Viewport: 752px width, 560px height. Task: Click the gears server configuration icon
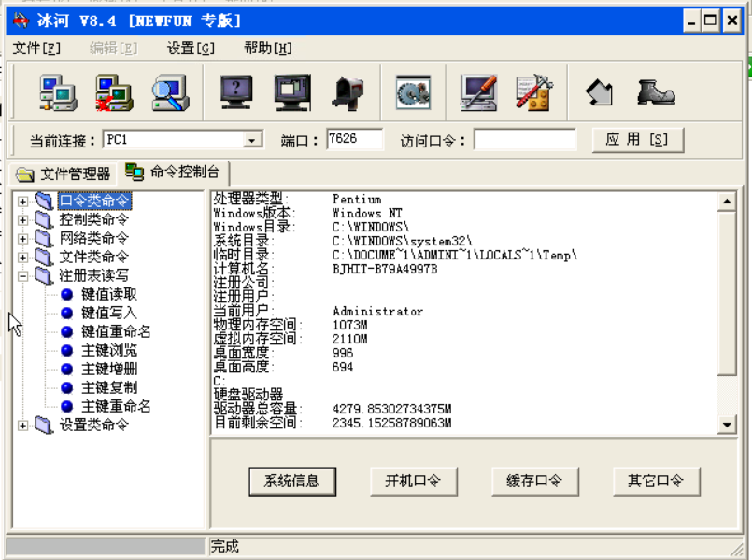(x=413, y=93)
